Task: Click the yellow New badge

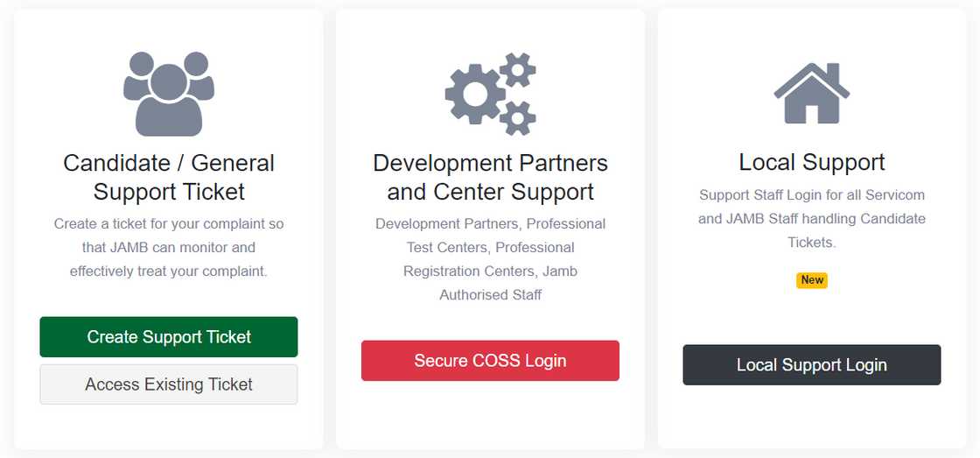Action: point(812,280)
